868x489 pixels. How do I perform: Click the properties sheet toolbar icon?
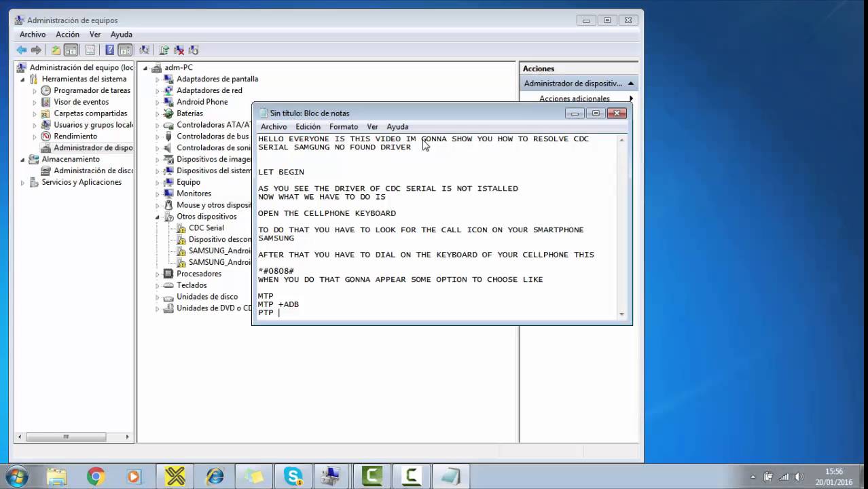tap(90, 50)
